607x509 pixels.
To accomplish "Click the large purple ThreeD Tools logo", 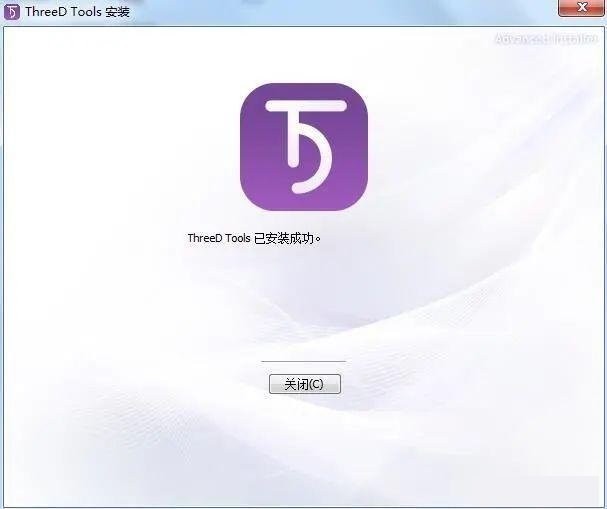I will coord(304,147).
